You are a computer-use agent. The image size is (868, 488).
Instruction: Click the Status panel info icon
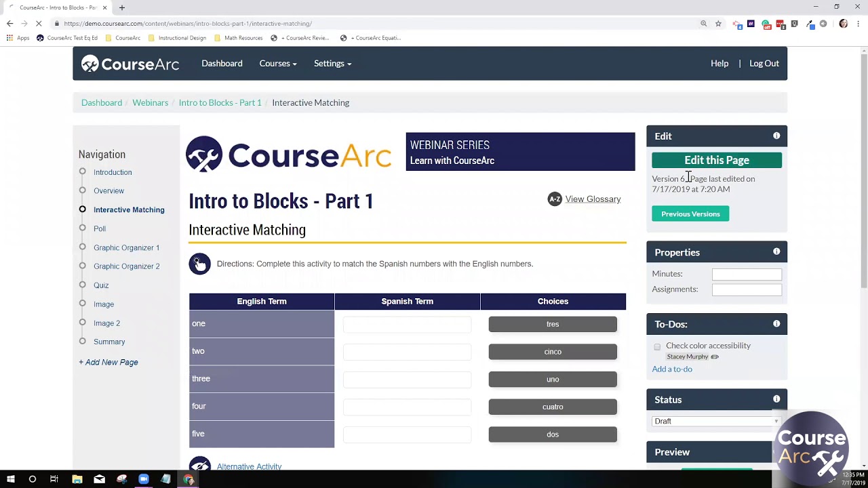coord(776,399)
